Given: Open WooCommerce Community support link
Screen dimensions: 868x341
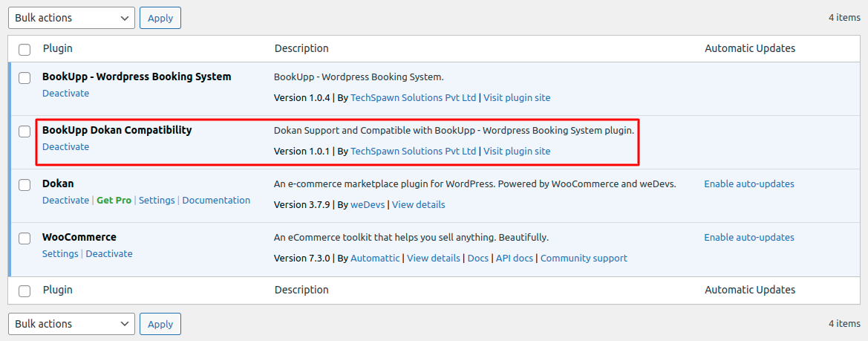Looking at the screenshot, I should tap(584, 259).
